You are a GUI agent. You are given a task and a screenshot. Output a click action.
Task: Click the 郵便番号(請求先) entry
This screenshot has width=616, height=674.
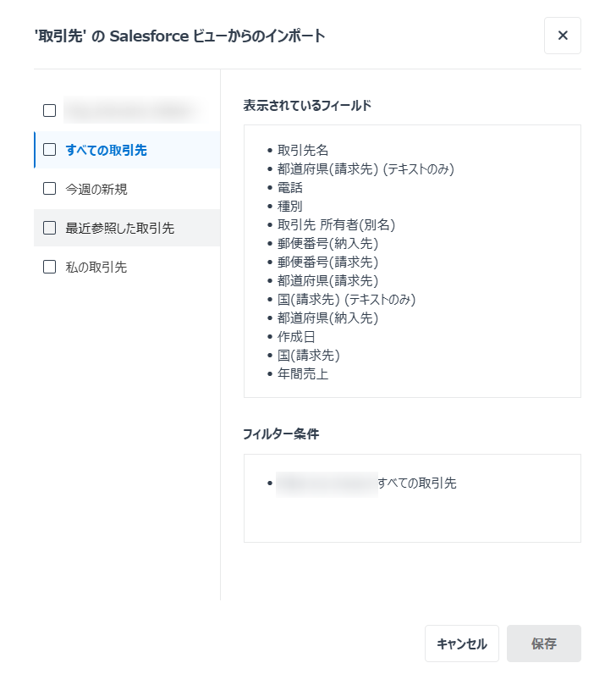tap(327, 262)
